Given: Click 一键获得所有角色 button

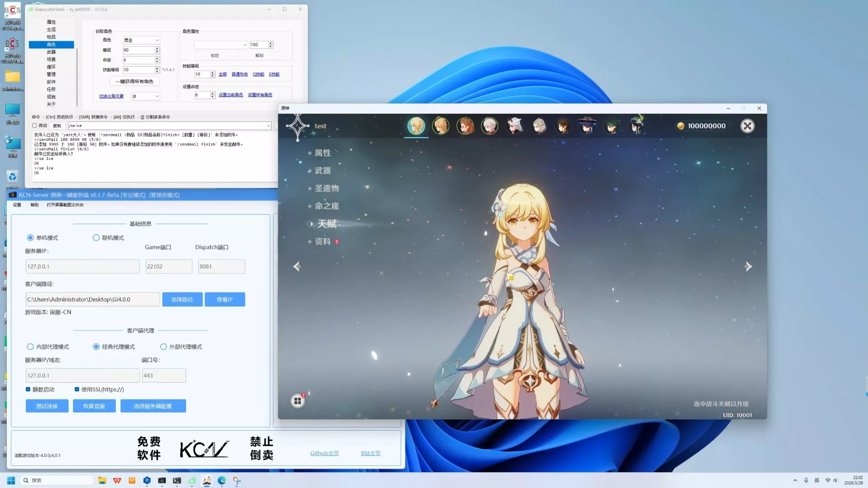Looking at the screenshot, I should [134, 81].
